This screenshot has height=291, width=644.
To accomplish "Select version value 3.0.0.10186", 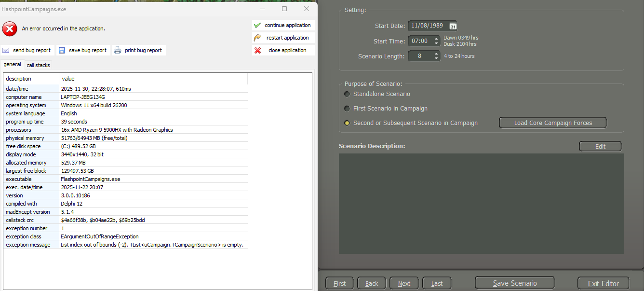I will tap(76, 195).
